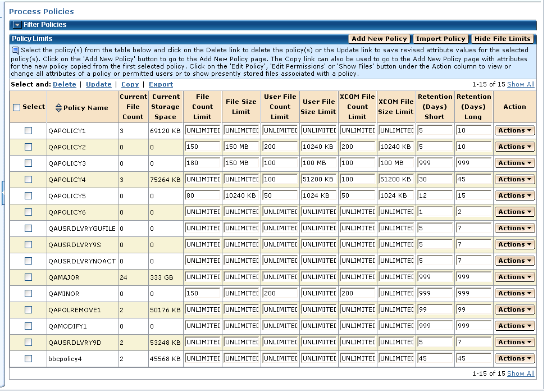Click the Add New Policy button
Viewport: 547px width, 392px height.
click(379, 39)
